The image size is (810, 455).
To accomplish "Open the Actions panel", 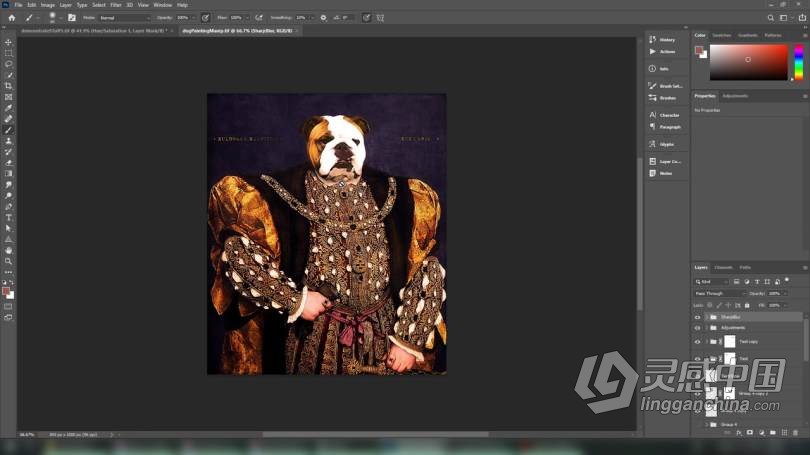I will point(663,52).
